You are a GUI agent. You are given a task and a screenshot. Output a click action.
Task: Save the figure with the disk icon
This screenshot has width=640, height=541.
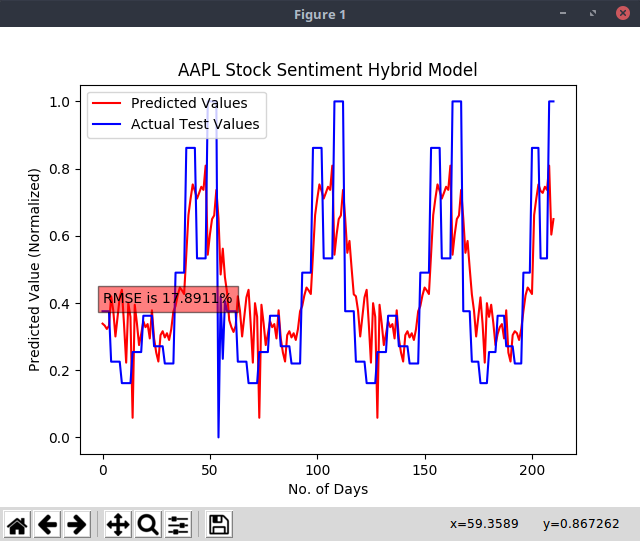219,524
